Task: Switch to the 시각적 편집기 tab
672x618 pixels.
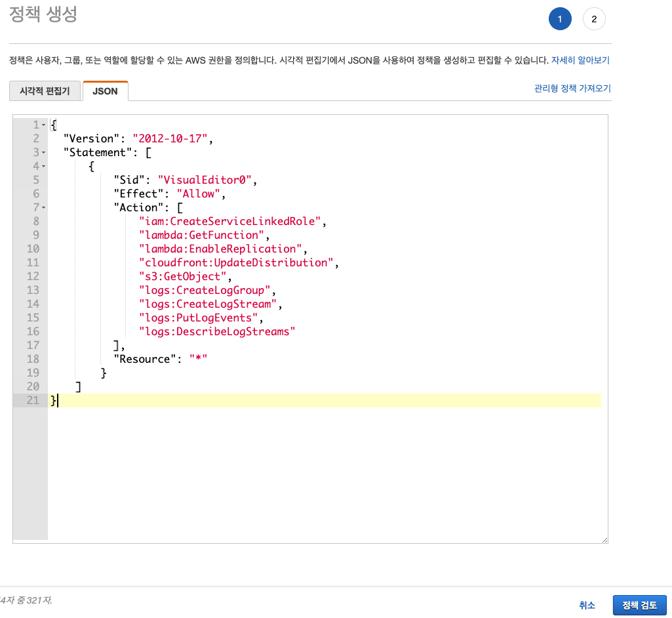Action: coord(45,91)
